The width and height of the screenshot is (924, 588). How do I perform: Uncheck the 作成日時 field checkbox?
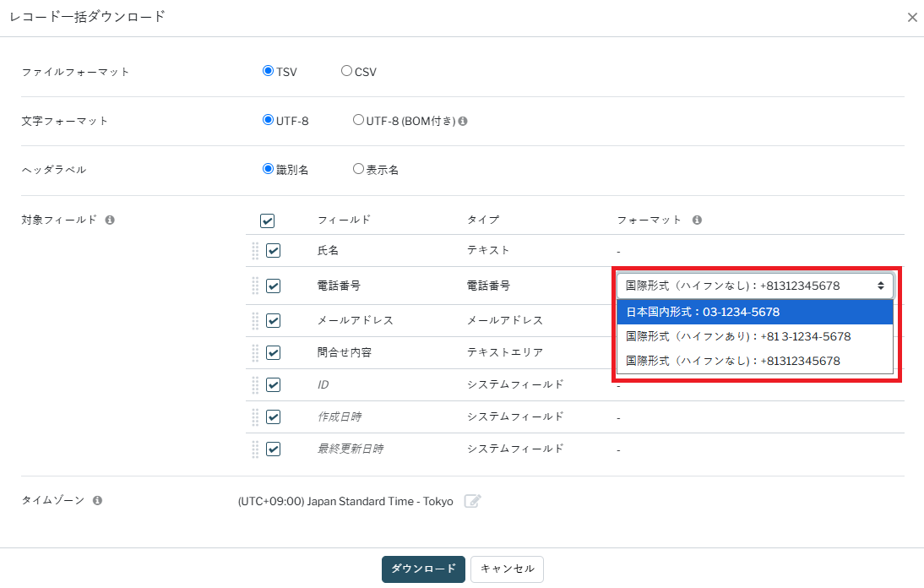(273, 416)
